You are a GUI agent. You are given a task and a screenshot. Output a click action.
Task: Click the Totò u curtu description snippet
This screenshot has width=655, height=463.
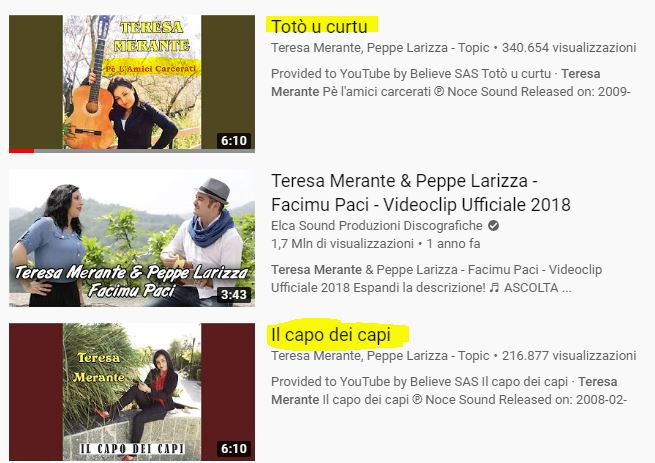(x=451, y=83)
